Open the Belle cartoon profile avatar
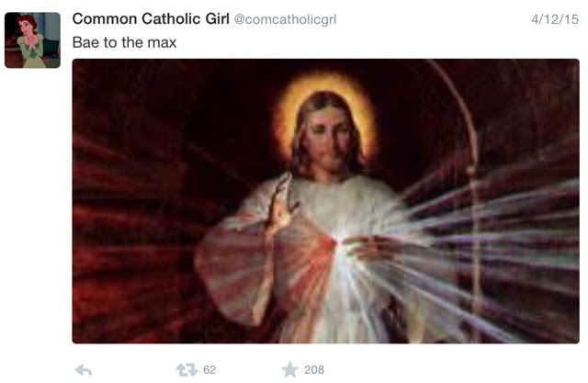The width and height of the screenshot is (588, 383). (33, 40)
